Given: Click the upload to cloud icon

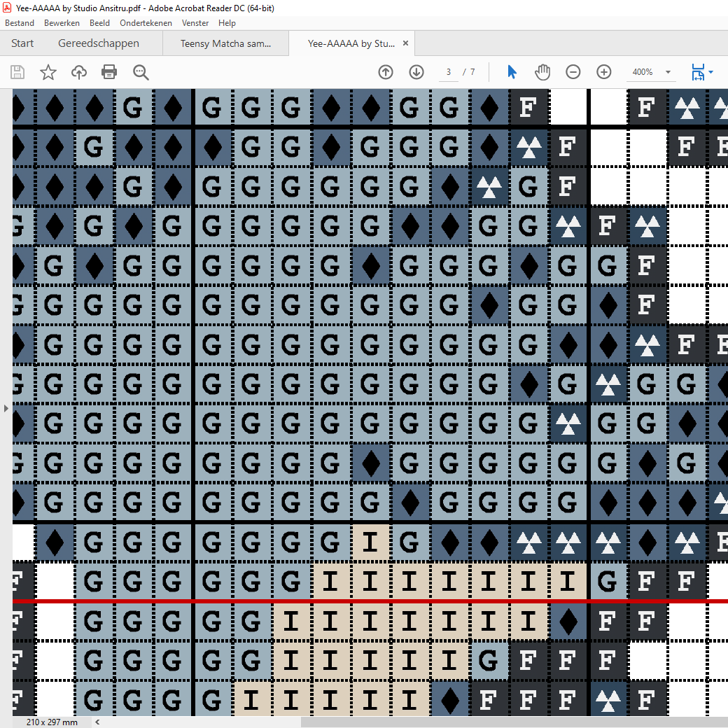Looking at the screenshot, I should tap(79, 72).
